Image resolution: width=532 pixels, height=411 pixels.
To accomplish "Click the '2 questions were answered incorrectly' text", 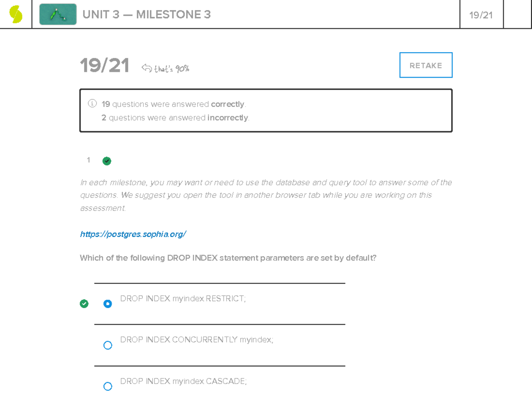I will coord(175,117).
